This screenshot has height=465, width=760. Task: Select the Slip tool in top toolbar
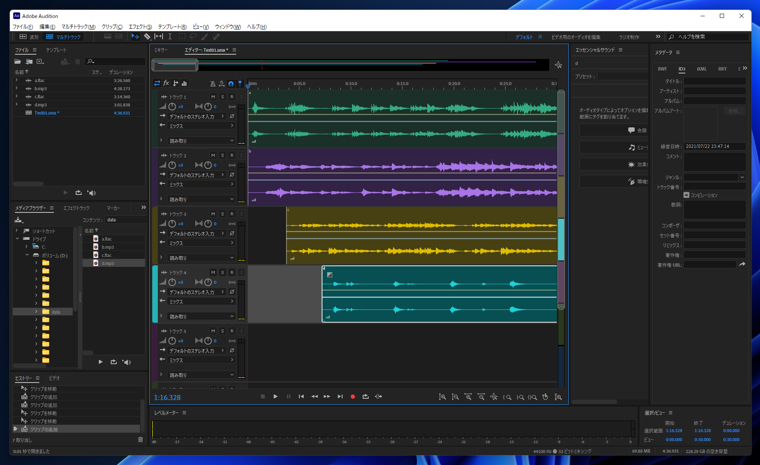point(158,36)
